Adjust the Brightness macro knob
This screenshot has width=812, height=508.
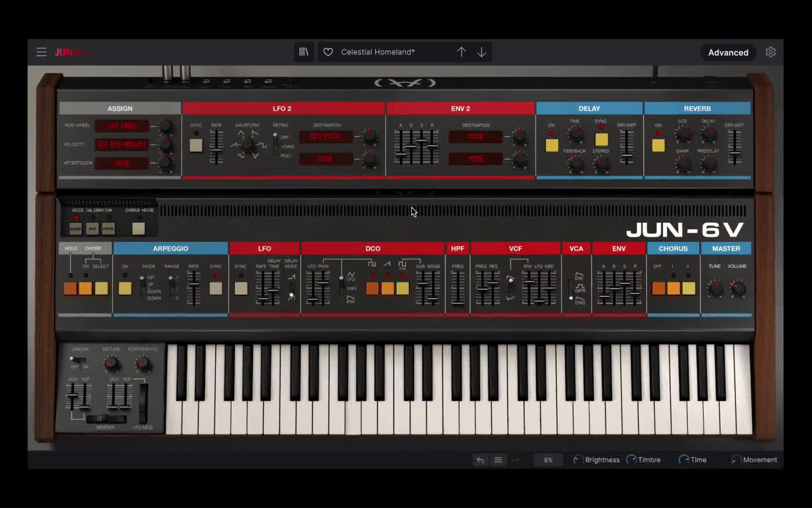[x=577, y=460]
